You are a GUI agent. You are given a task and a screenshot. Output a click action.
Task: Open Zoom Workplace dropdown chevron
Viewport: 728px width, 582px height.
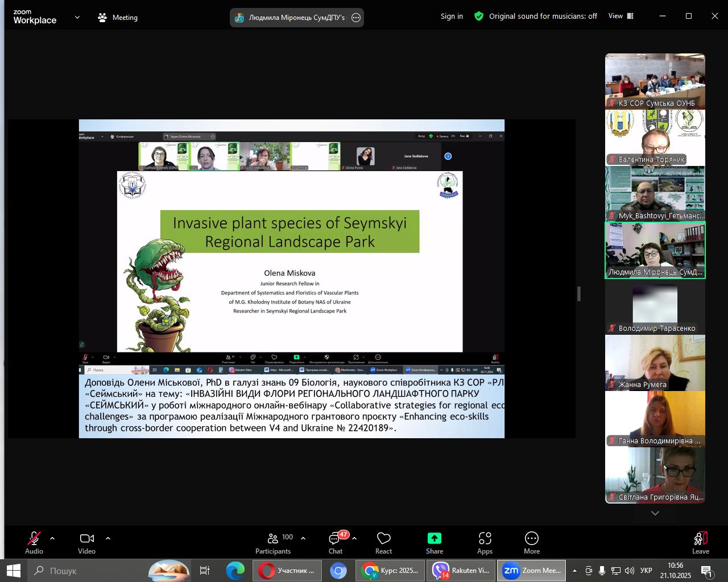77,18
